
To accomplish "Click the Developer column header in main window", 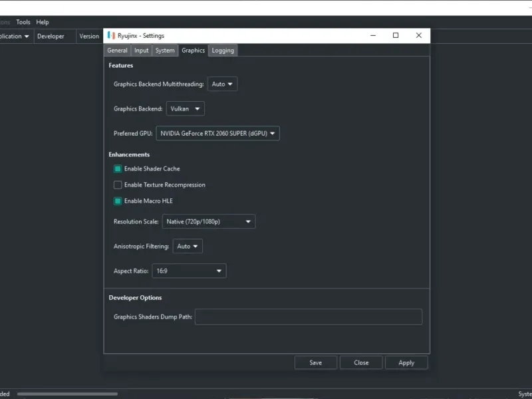I will click(x=55, y=37).
